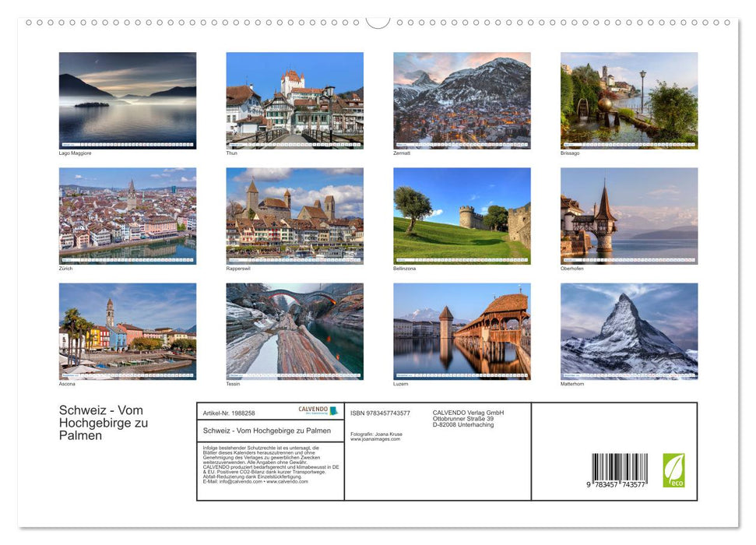The height and width of the screenshot is (545, 756).
Task: Select the Zürich cityscape image
Action: 128,216
